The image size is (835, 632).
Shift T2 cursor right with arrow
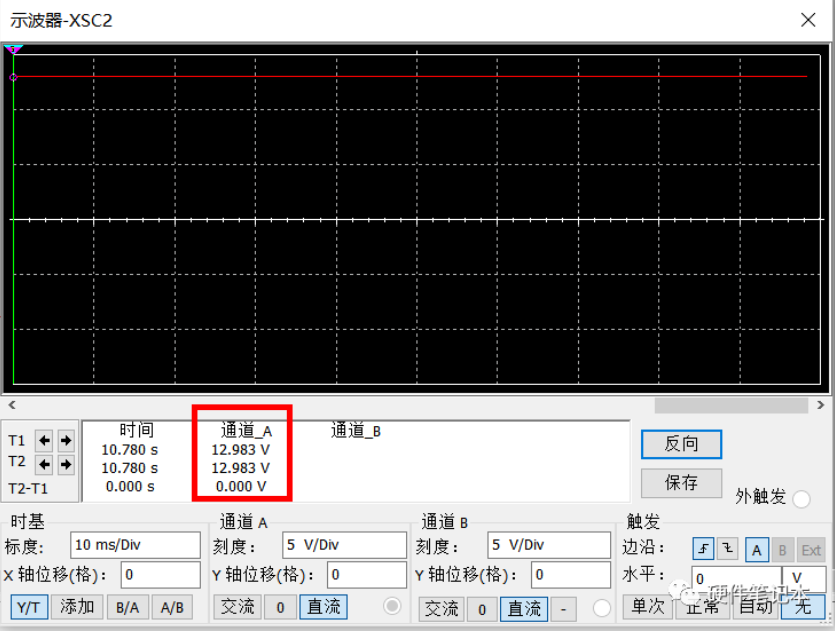(65, 464)
